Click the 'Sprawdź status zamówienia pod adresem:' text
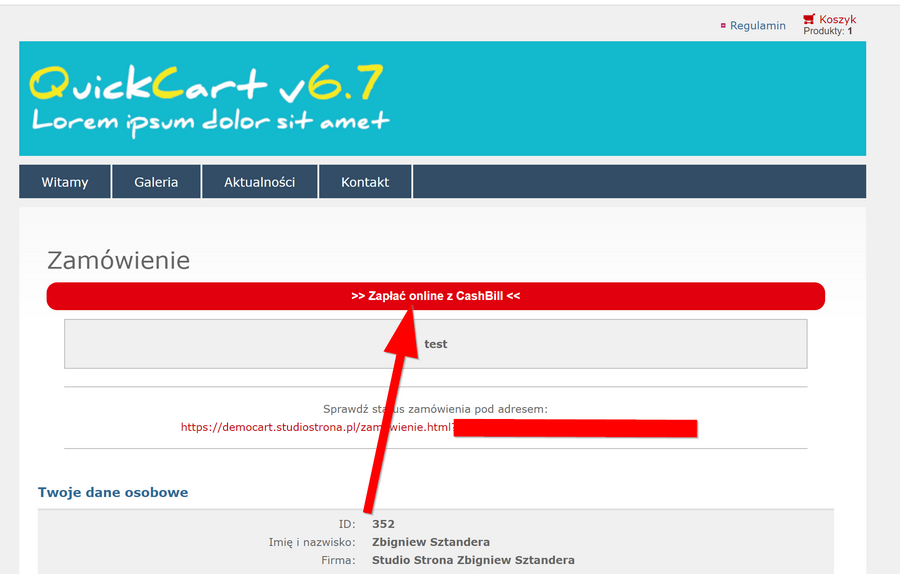The image size is (900, 574). [435, 409]
